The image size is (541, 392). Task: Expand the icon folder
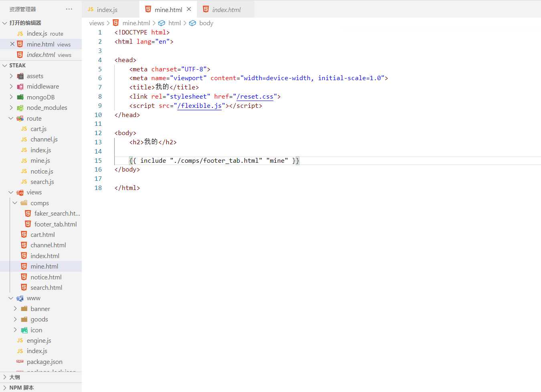pyautogui.click(x=15, y=330)
